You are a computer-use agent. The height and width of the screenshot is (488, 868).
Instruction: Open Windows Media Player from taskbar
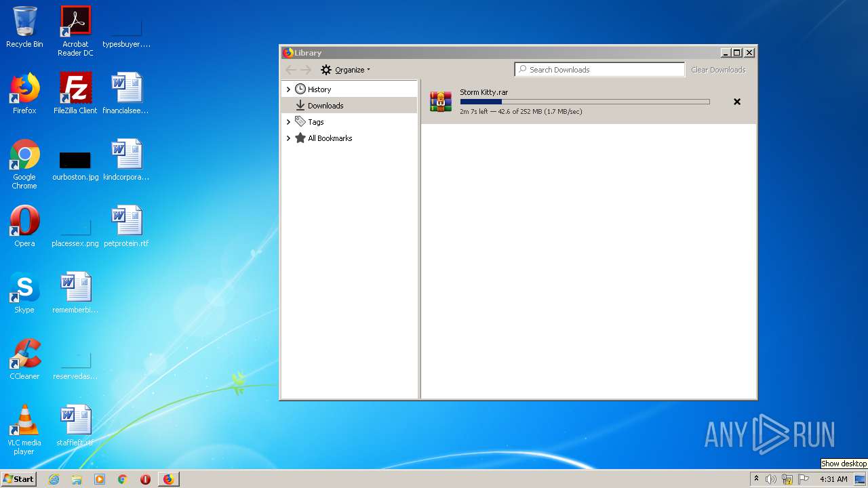click(x=100, y=479)
